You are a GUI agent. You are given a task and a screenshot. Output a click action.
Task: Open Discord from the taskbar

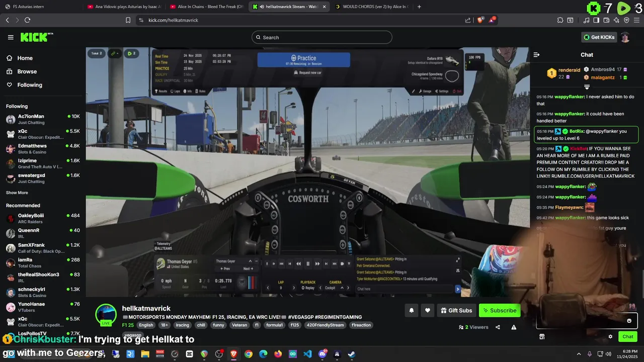[x=323, y=354]
